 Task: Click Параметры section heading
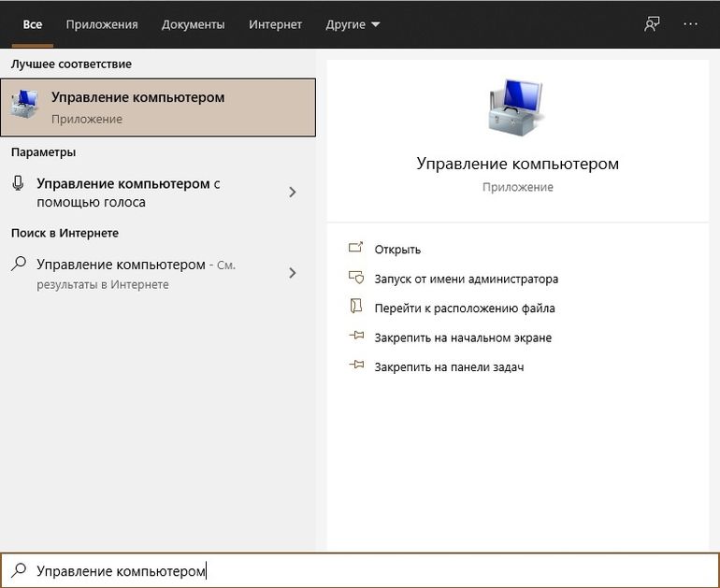[x=43, y=152]
